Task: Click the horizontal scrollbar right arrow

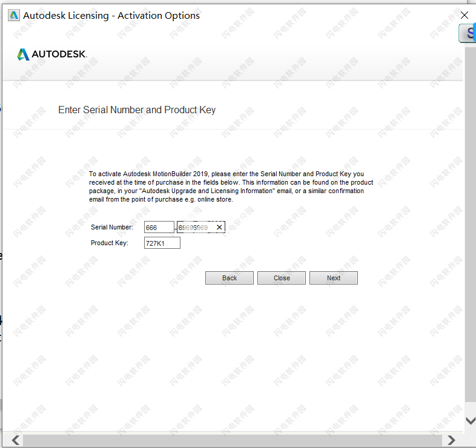Action: click(x=451, y=440)
